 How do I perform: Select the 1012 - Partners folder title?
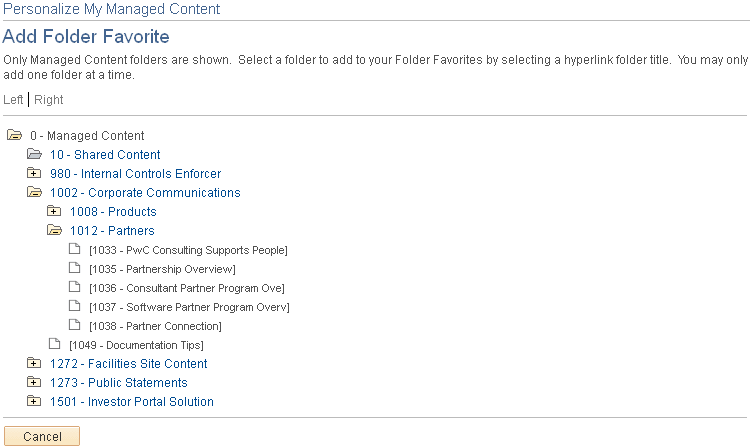[x=112, y=231]
